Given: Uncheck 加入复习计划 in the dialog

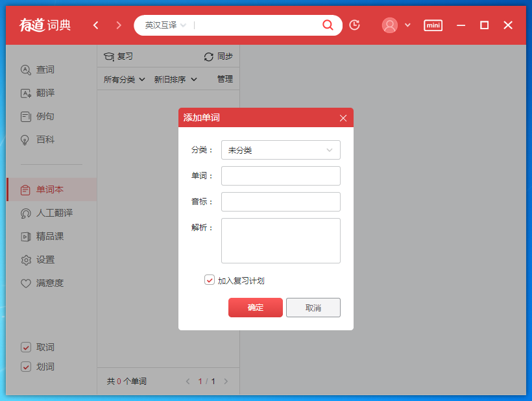Looking at the screenshot, I should point(210,280).
